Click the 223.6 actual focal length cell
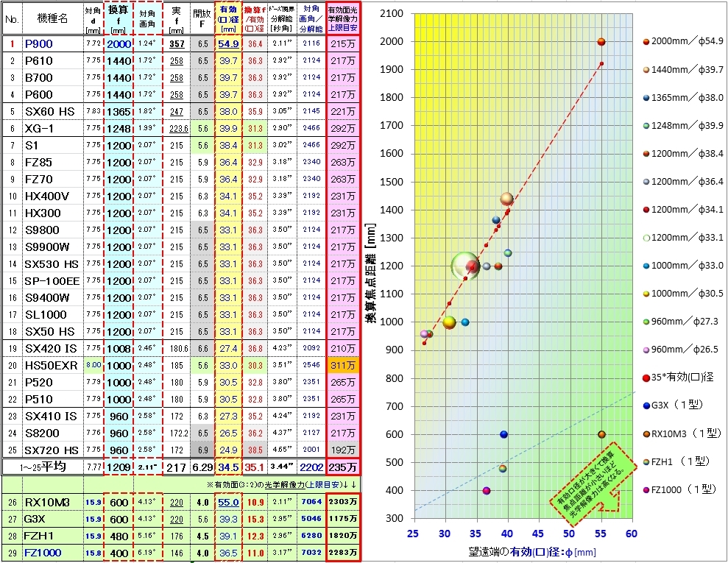 tap(177, 129)
